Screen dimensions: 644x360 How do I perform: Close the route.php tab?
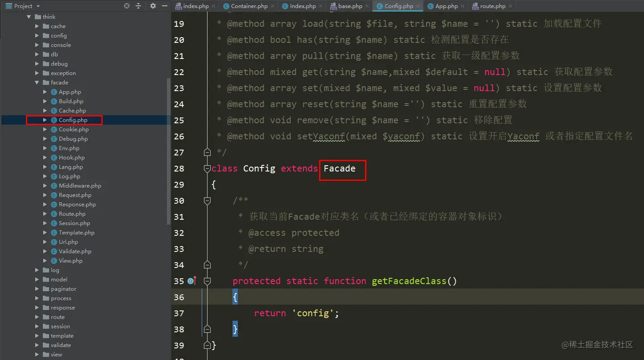(x=511, y=6)
